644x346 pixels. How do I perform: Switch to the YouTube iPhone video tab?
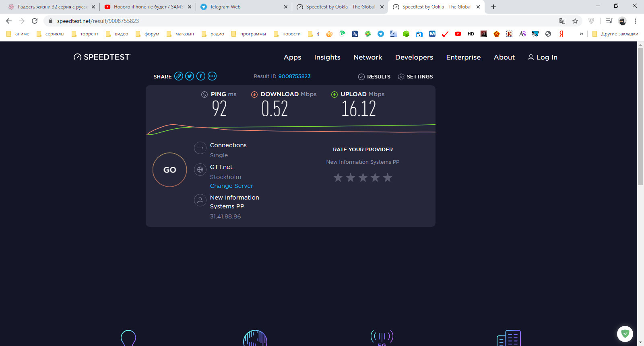coord(147,7)
